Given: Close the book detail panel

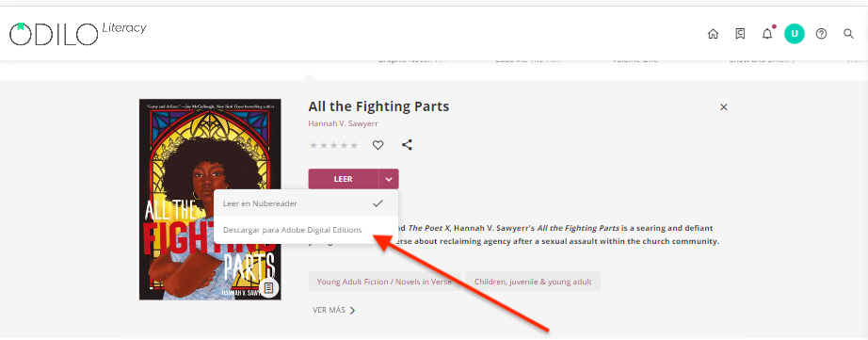Looking at the screenshot, I should tap(724, 107).
